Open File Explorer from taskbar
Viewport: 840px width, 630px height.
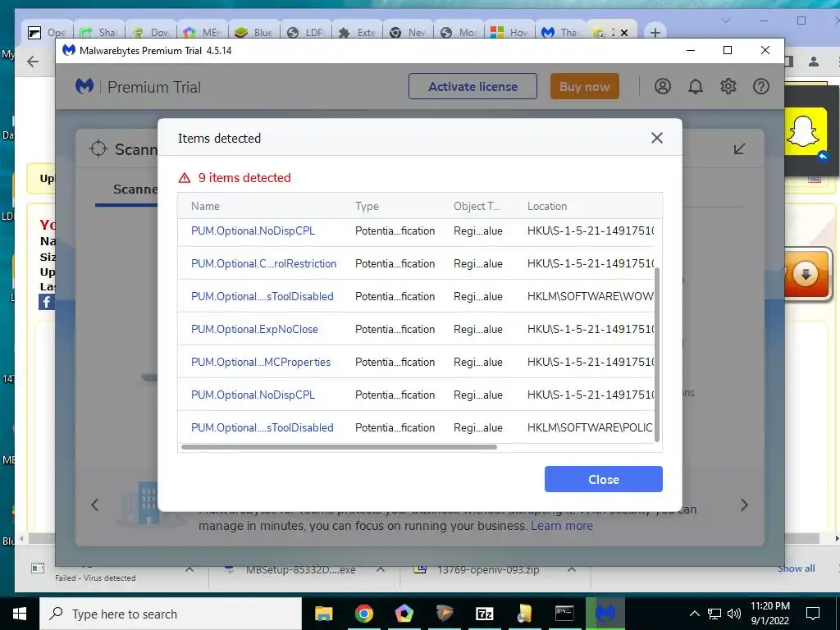[323, 614]
